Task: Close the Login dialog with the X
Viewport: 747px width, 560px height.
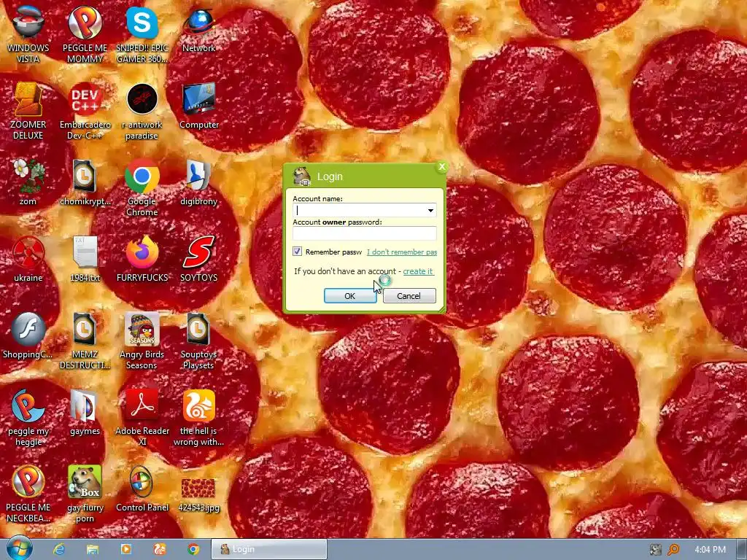Action: point(441,167)
